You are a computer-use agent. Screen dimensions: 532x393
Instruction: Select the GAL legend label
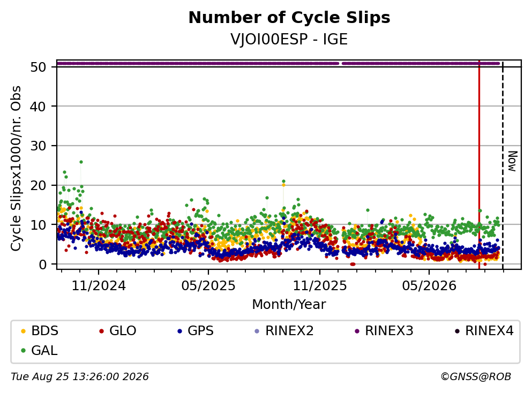pyautogui.click(x=44, y=351)
